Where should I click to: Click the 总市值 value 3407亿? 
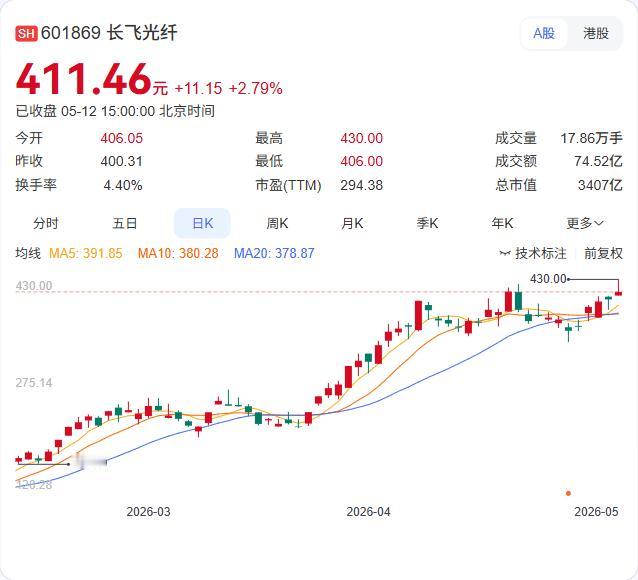(600, 186)
